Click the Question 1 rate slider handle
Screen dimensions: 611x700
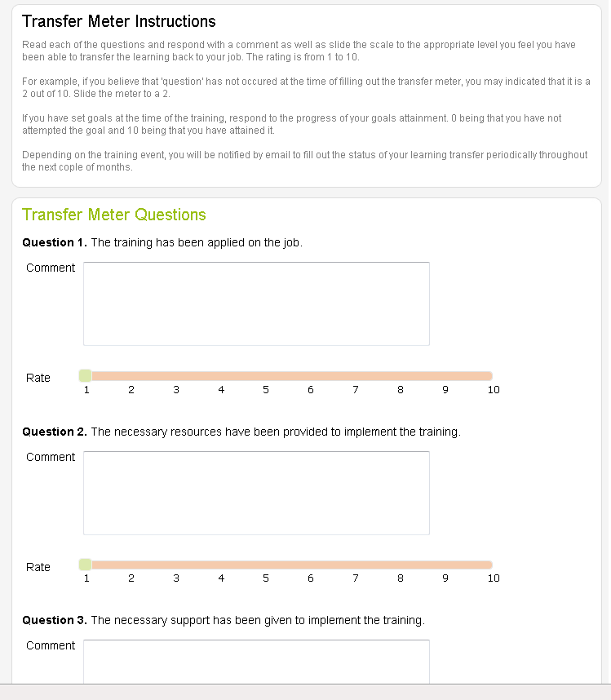pyautogui.click(x=86, y=375)
